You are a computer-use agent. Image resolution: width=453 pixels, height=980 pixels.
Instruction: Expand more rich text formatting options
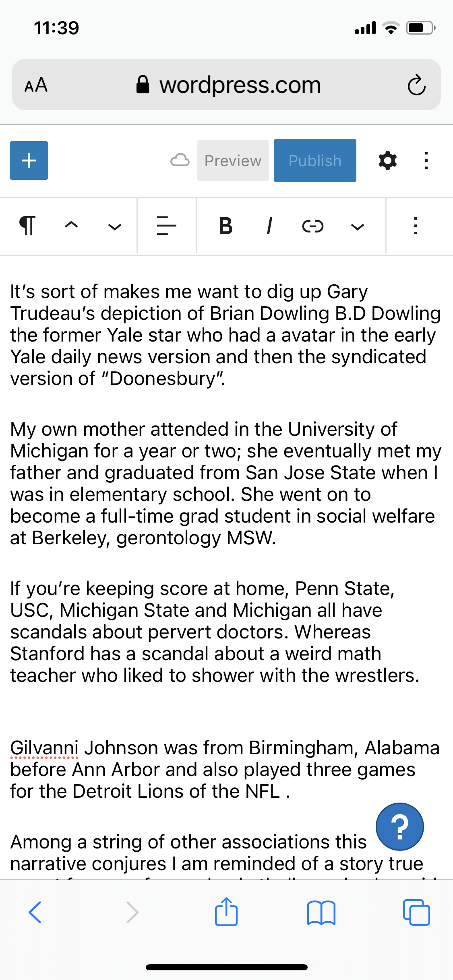(357, 226)
